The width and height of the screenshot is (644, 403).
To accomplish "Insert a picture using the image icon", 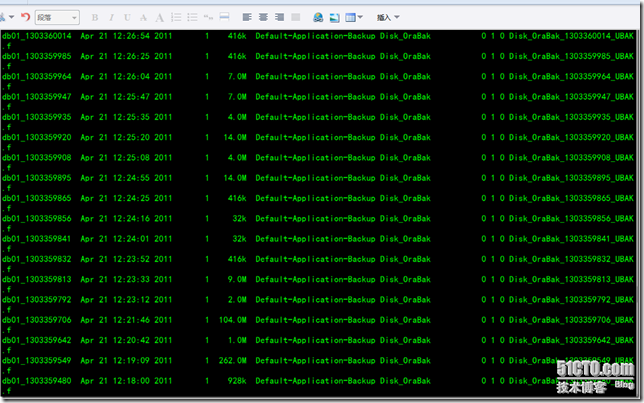I will pos(335,17).
